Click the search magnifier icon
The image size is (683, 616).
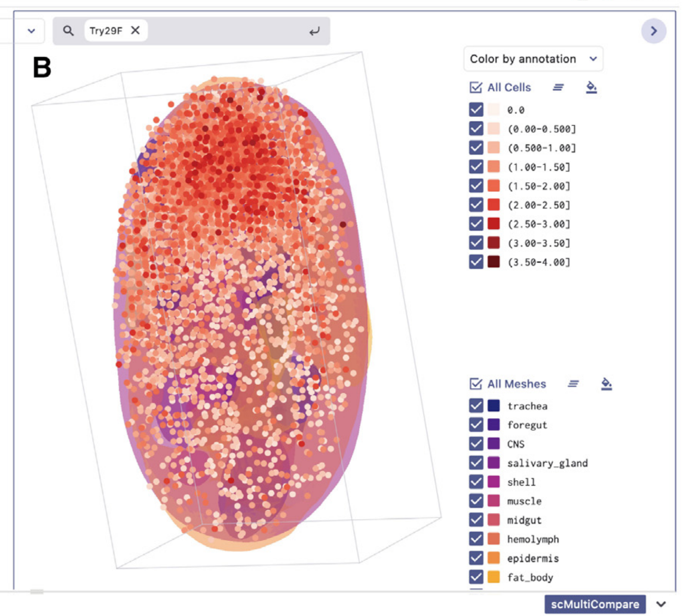[x=68, y=31]
